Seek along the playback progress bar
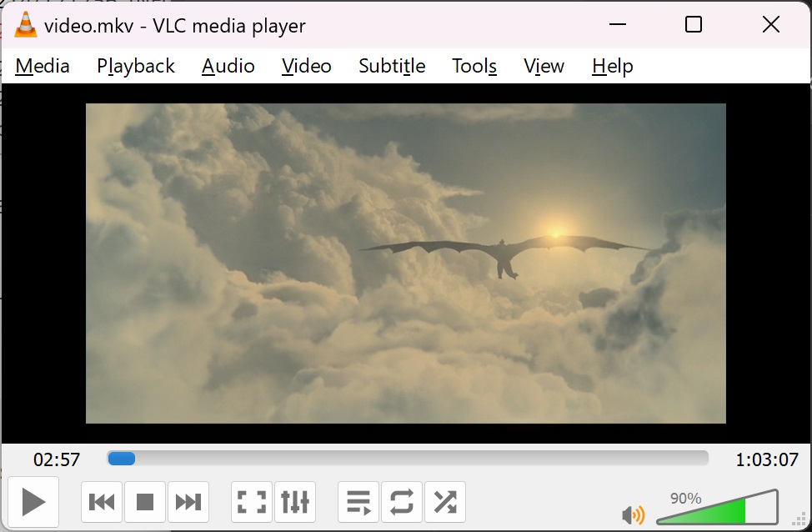 (408, 459)
